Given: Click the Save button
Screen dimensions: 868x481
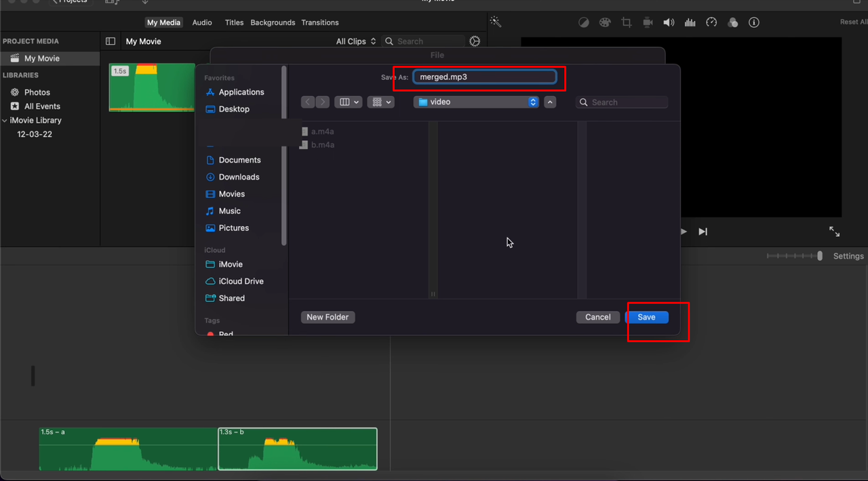Looking at the screenshot, I should (x=646, y=317).
